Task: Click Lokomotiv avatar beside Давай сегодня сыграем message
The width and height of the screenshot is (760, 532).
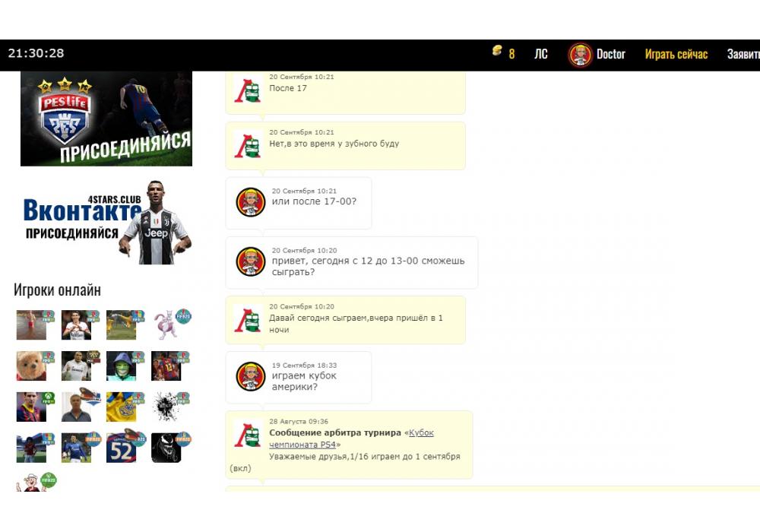Action: click(x=248, y=320)
